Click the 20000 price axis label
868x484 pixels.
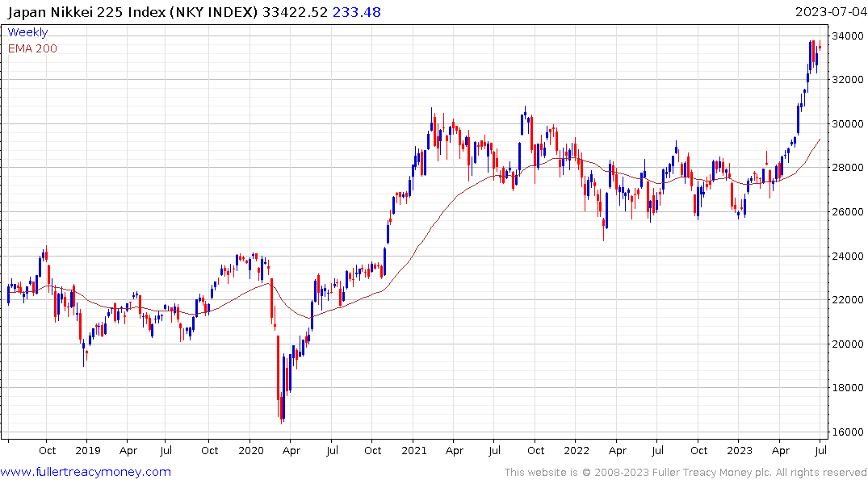[x=847, y=344]
